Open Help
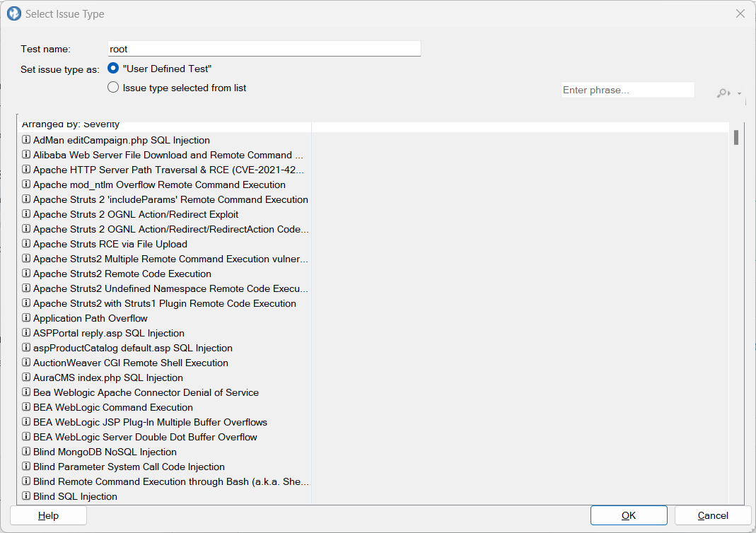 (48, 515)
